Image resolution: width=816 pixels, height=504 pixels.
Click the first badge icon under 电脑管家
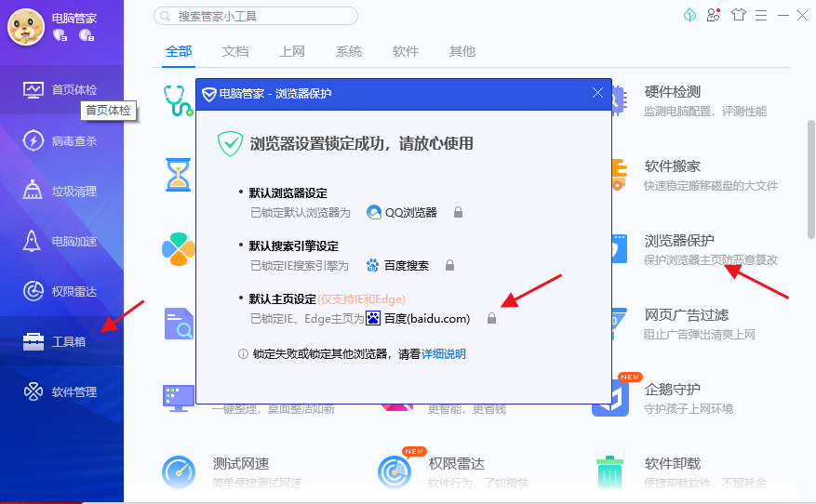(60, 35)
